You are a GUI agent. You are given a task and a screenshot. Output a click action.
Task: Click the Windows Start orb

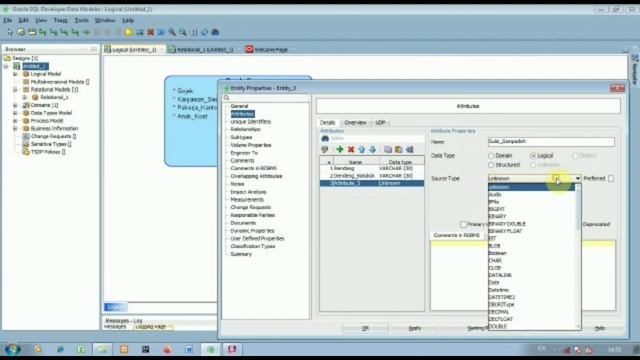[13, 349]
